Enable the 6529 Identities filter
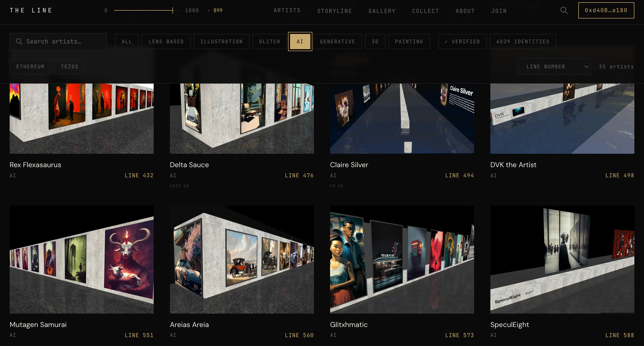The image size is (644, 346). point(523,42)
